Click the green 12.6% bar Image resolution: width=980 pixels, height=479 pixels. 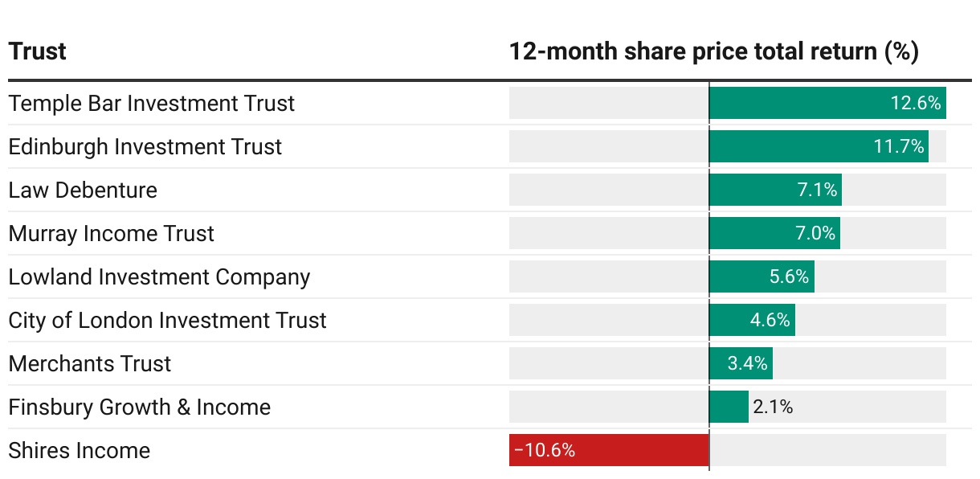[x=827, y=104]
